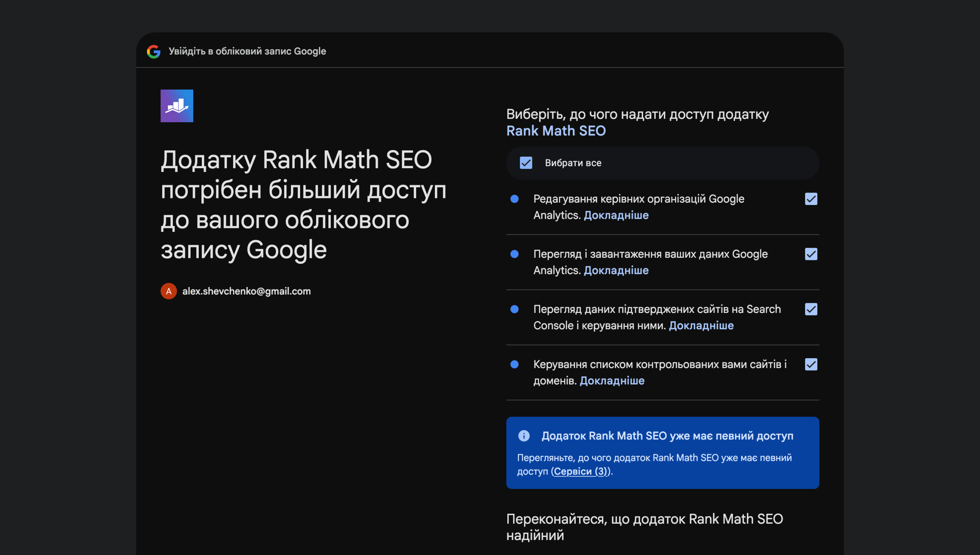
Task: Click blue bullet beside viewing Analytics data
Action: click(514, 254)
